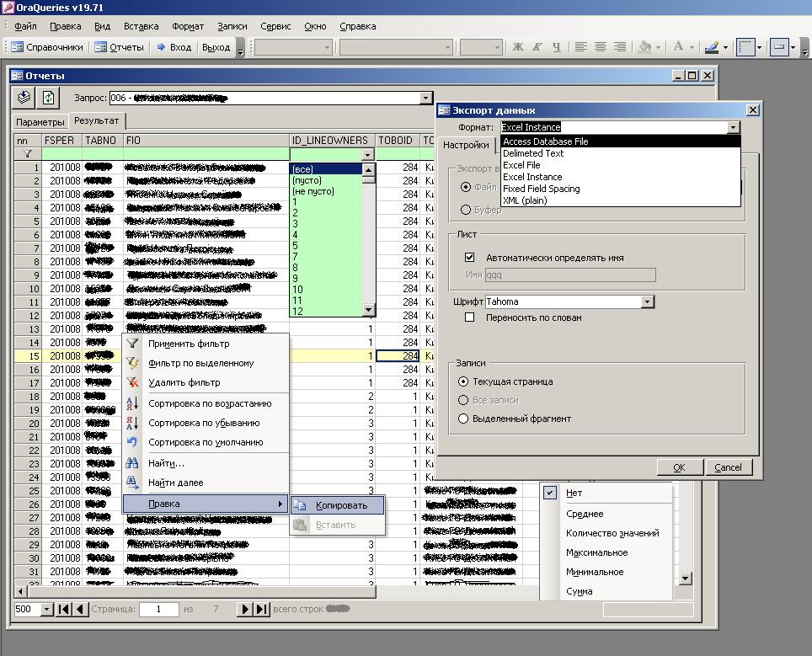The image size is (812, 656).
Task: Toggle bold Ж formatting
Action: point(517,47)
